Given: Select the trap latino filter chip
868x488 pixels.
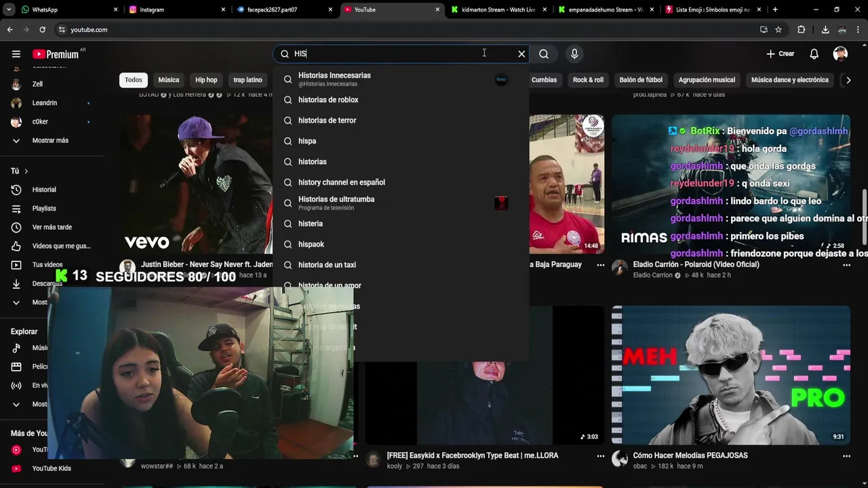Looking at the screenshot, I should click(x=248, y=80).
